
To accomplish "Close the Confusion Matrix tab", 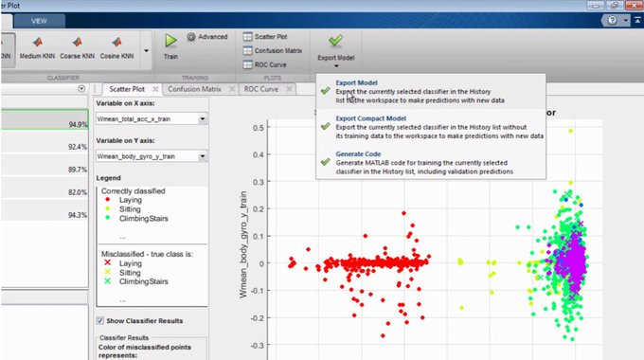I will point(232,89).
